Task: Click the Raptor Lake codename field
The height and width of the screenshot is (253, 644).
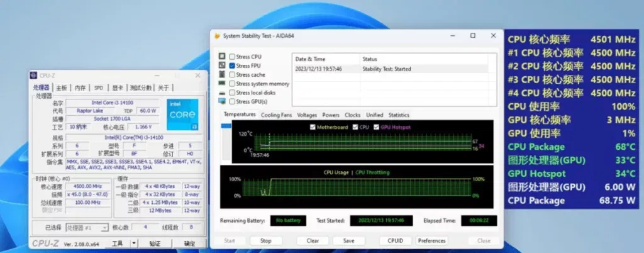Action: [x=89, y=111]
